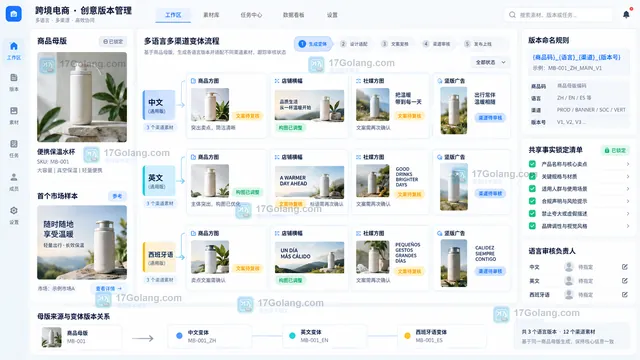Expand the 品牌调性与视觉风格 row chevron
Image resolution: width=640 pixels, height=360 pixels.
click(x=628, y=226)
